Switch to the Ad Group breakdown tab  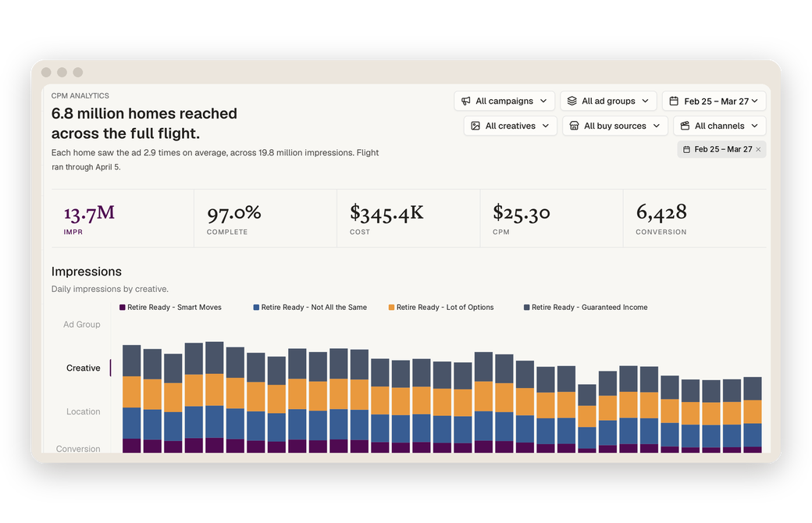click(82, 325)
